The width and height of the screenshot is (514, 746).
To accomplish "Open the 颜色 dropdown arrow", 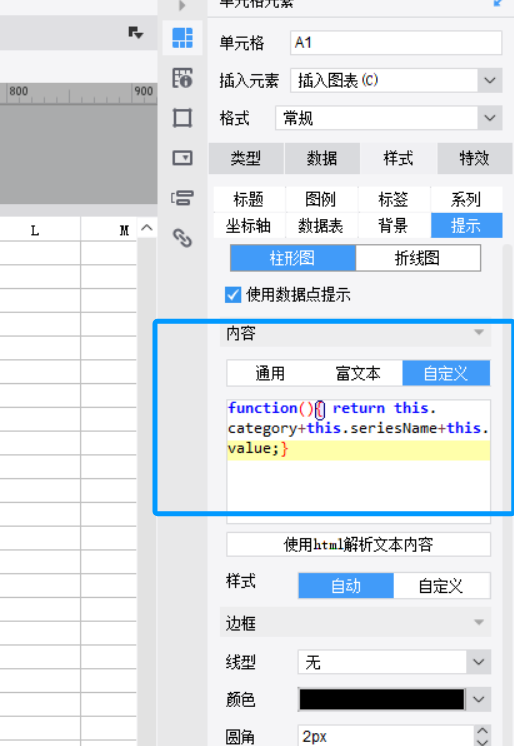I will (478, 699).
